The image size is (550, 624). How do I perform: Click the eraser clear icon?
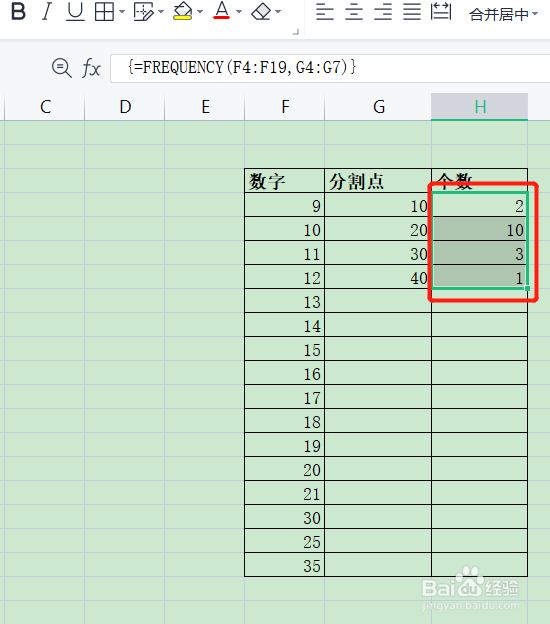click(261, 12)
